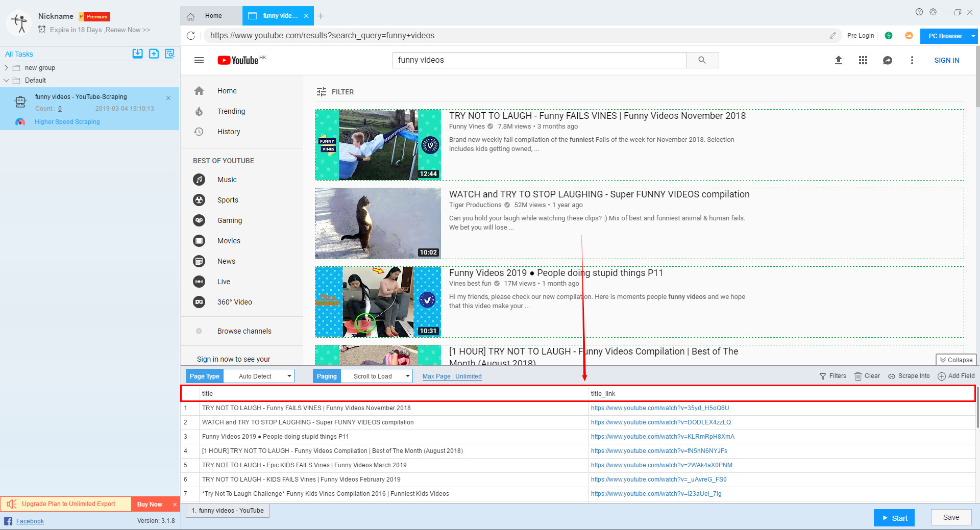Image resolution: width=980 pixels, height=530 pixels.
Task: Collapse the data preview panel
Action: coord(956,360)
